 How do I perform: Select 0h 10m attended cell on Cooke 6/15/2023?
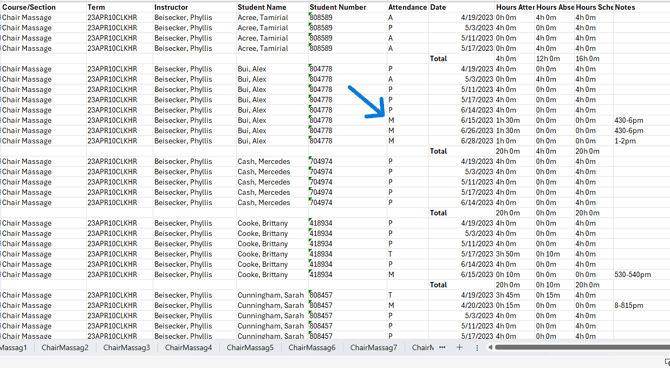(515, 274)
